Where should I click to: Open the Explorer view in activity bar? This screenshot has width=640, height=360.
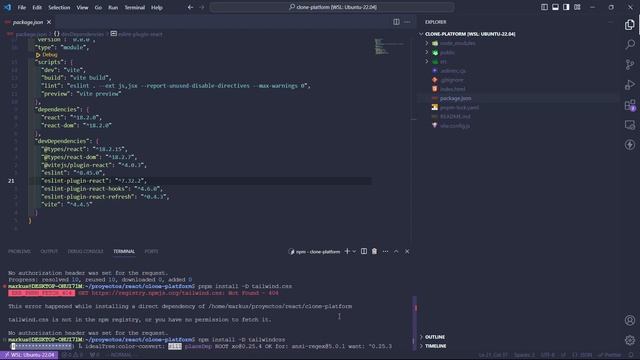629,25
